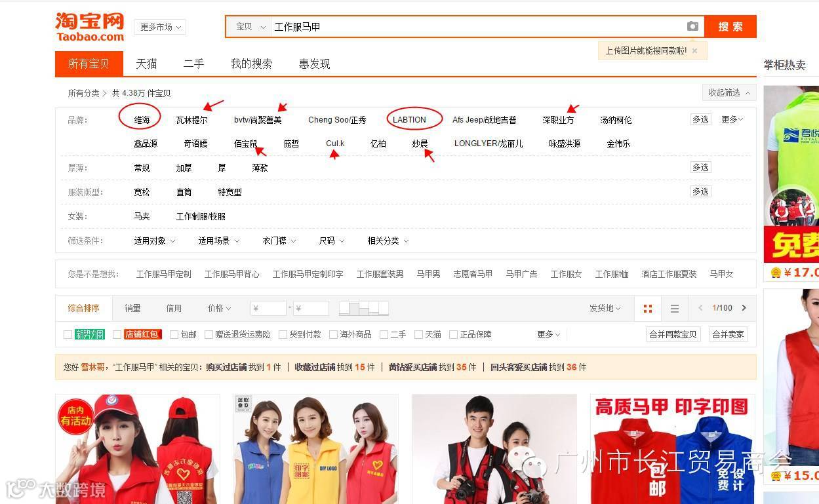Open the 惠发现 tab
This screenshot has width=819, height=504.
pos(315,64)
